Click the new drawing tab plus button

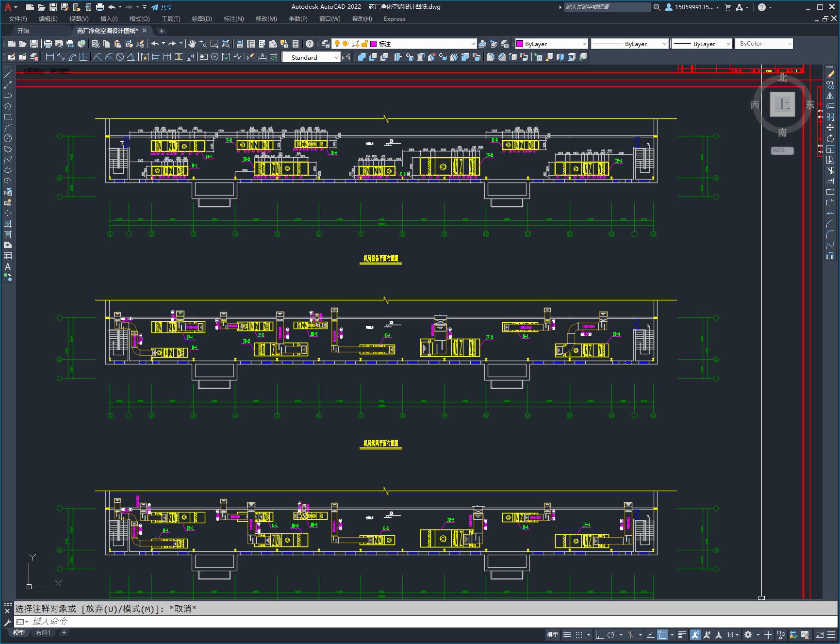(162, 31)
